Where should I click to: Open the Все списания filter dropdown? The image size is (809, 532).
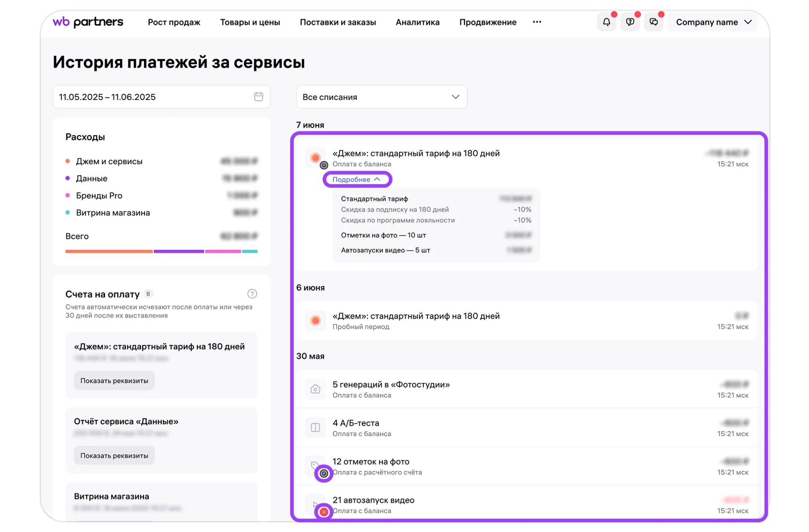(381, 97)
